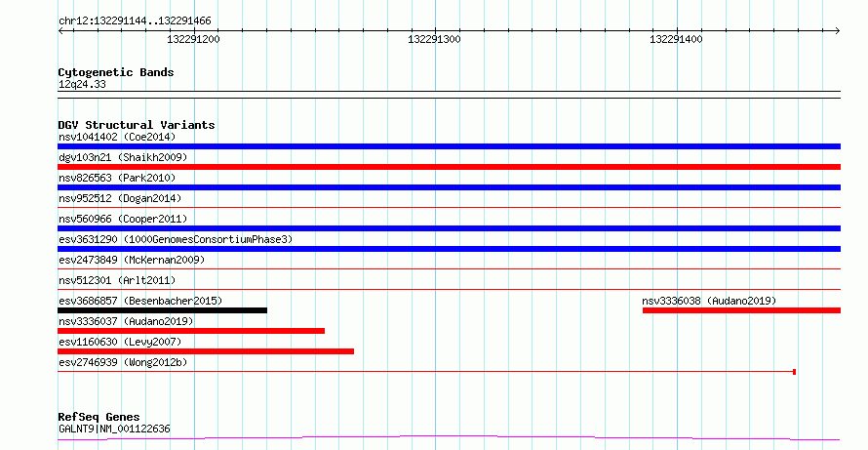Select the 12q24.33 cytogenetic band label
The image size is (868, 450).
(82, 85)
